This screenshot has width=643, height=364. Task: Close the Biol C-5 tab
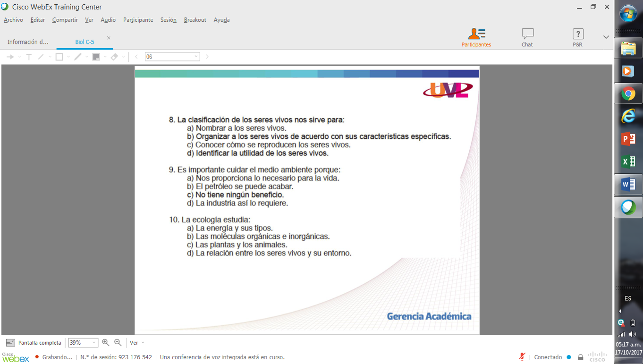pos(109,38)
